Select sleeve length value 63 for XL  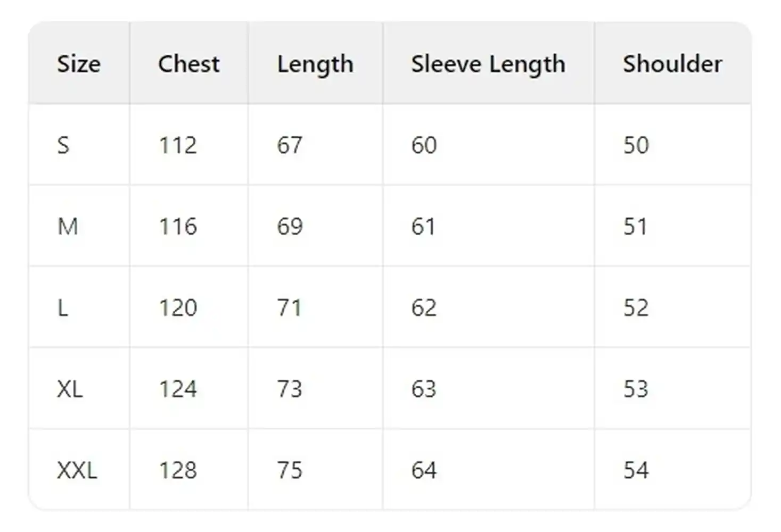424,389
